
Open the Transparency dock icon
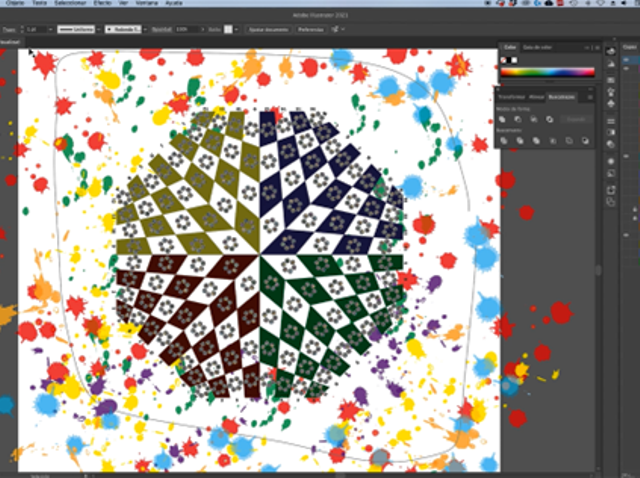611,144
